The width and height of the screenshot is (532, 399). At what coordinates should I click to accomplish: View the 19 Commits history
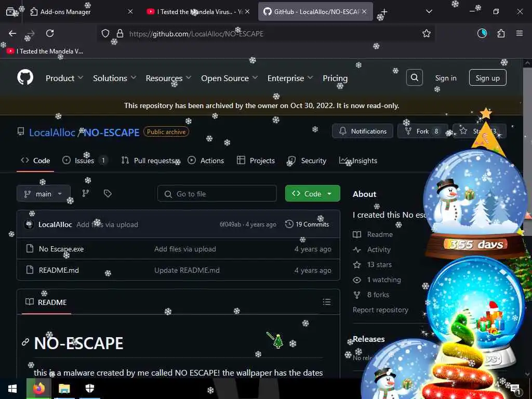tap(307, 224)
